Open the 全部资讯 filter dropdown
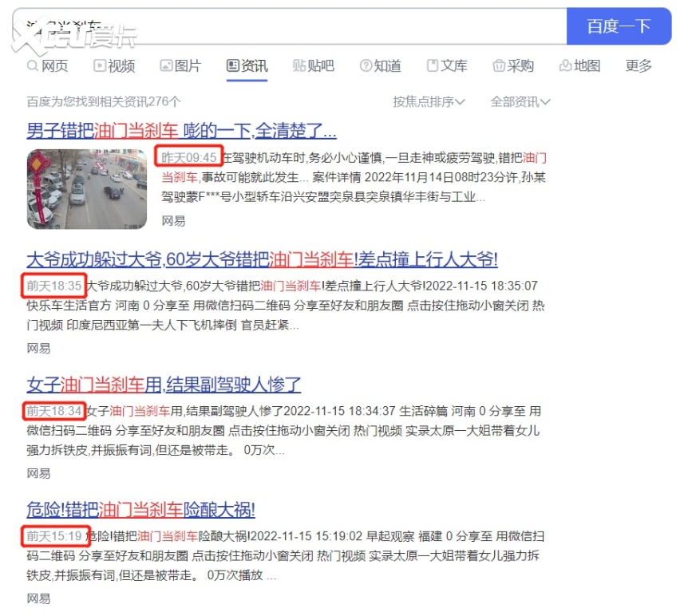 click(520, 102)
